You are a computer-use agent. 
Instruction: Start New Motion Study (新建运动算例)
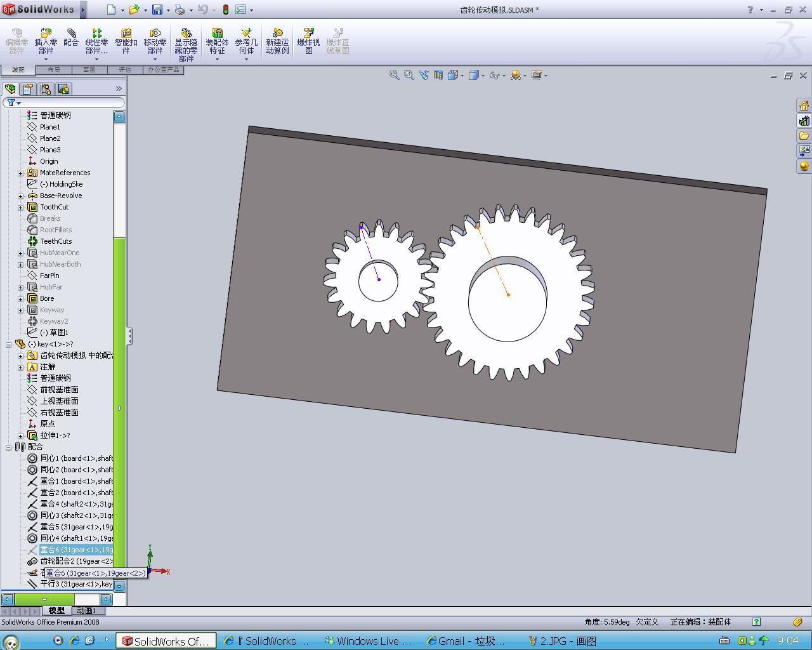(x=277, y=41)
